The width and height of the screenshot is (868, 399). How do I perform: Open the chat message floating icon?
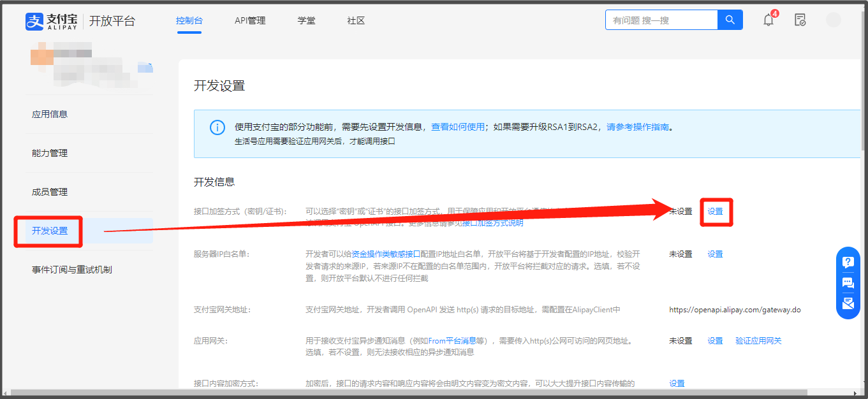pyautogui.click(x=848, y=283)
